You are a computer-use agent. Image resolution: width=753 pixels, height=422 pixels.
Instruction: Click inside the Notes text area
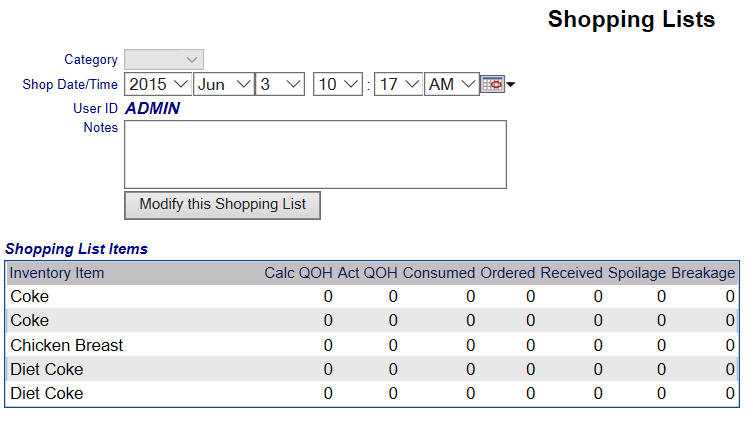(316, 155)
